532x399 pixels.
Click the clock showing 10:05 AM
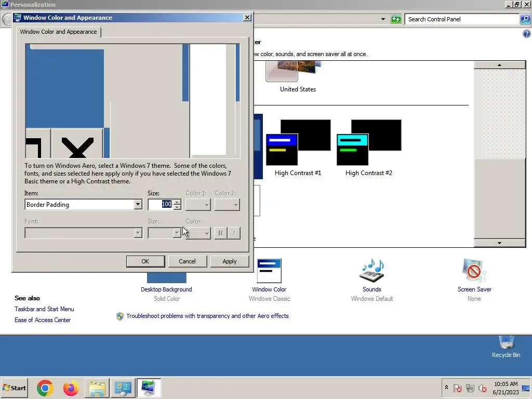[x=506, y=388]
